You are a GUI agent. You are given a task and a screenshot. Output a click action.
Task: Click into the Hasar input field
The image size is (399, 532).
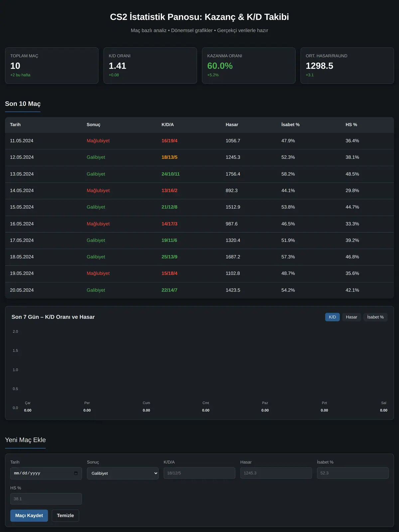276,473
